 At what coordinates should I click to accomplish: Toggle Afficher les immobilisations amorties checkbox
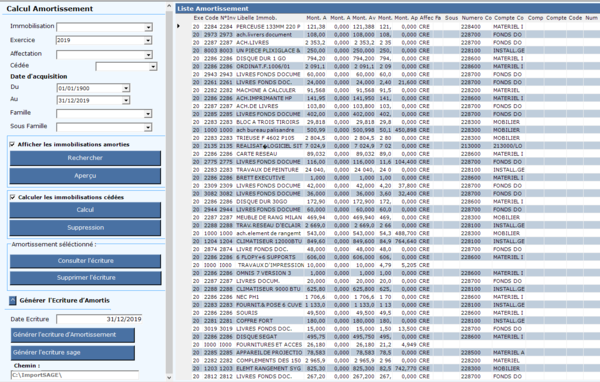point(12,144)
